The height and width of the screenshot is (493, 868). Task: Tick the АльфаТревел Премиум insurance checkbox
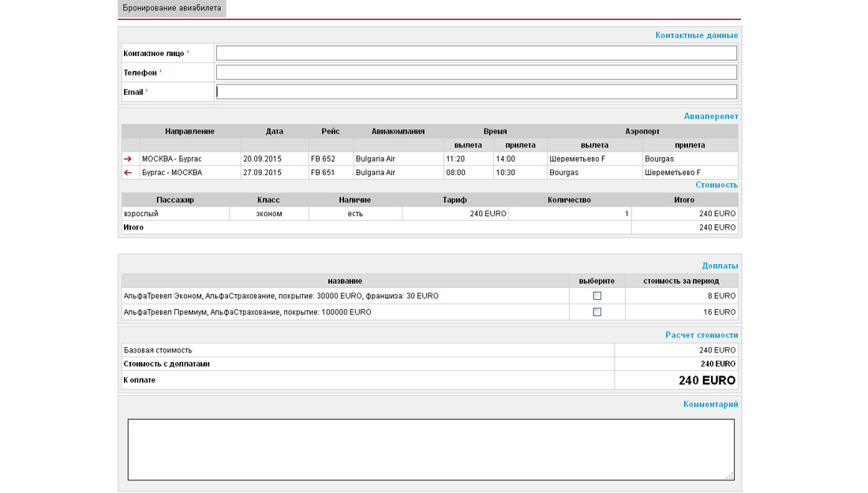click(597, 312)
